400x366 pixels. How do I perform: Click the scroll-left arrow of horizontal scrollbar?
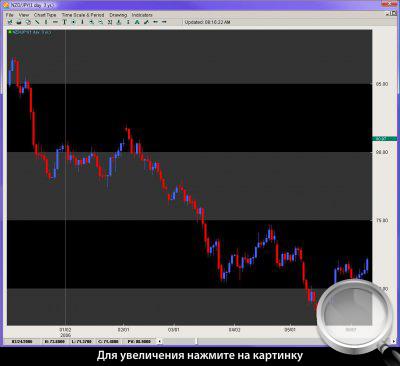[x=159, y=341]
